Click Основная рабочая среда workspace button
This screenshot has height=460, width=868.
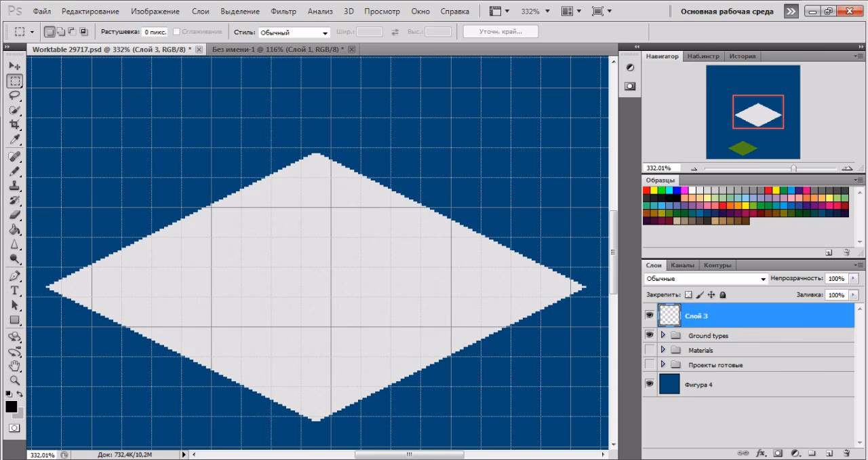click(x=727, y=12)
